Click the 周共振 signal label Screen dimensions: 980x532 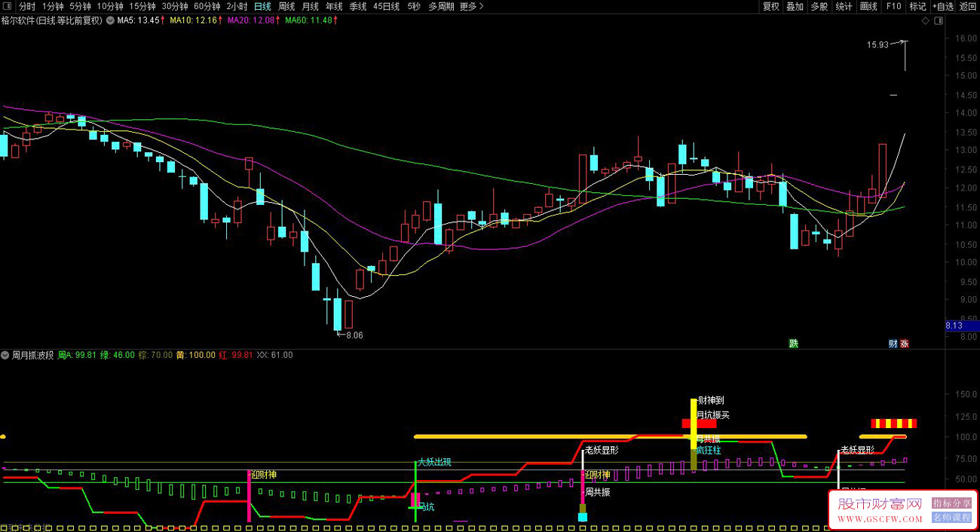[x=597, y=492]
